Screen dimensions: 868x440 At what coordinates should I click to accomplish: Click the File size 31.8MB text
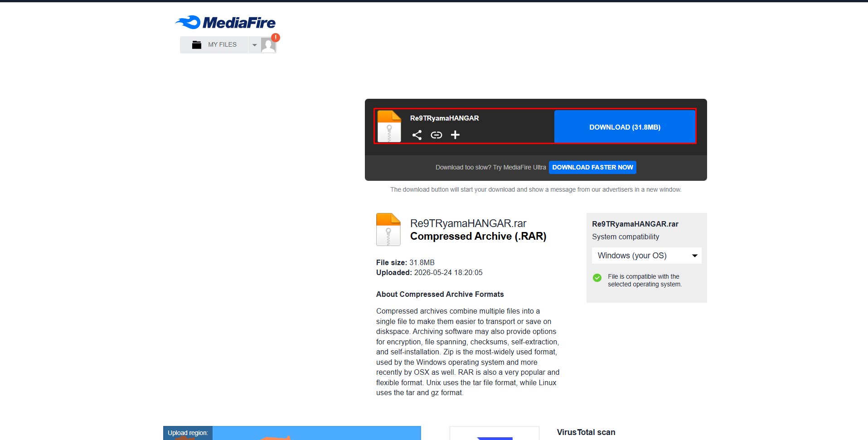(x=405, y=262)
